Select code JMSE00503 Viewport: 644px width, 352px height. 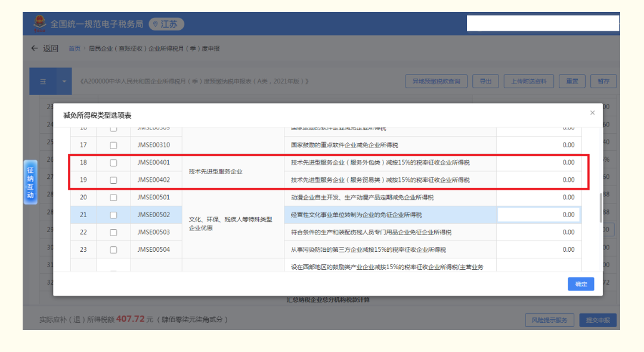point(154,233)
